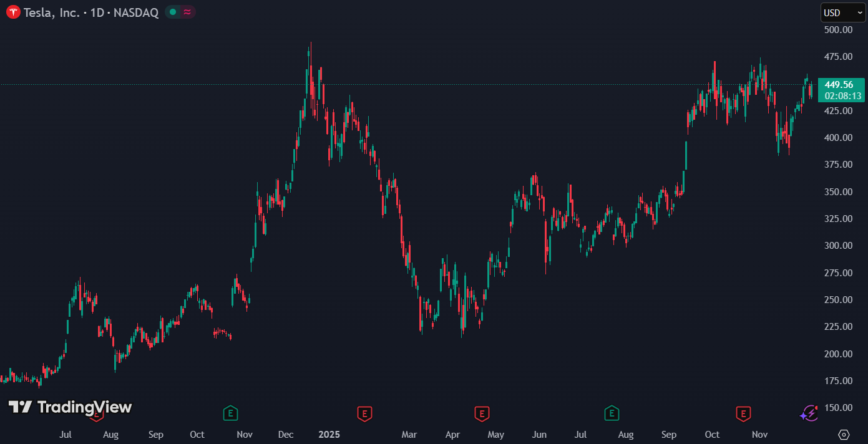Click the 02:08:13 countdown timer
The image size is (868, 444).
[x=843, y=96]
